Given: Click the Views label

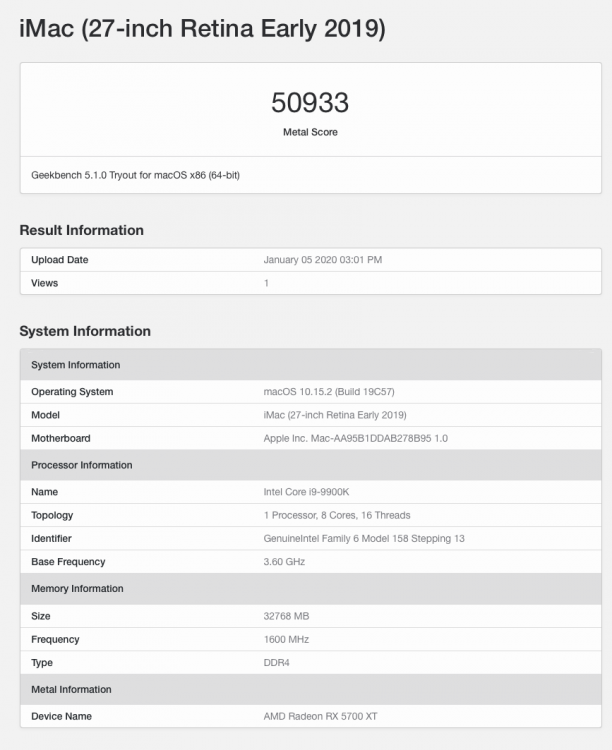Looking at the screenshot, I should pyautogui.click(x=45, y=283).
